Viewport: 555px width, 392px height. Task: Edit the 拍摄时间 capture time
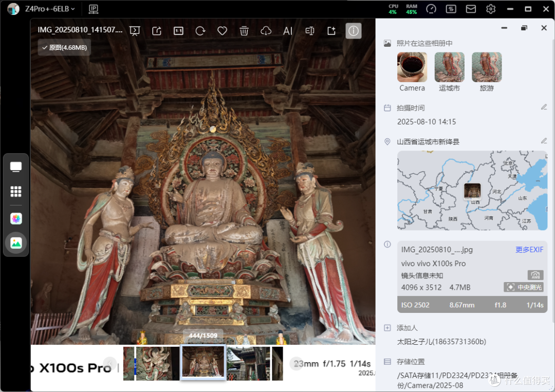[544, 107]
